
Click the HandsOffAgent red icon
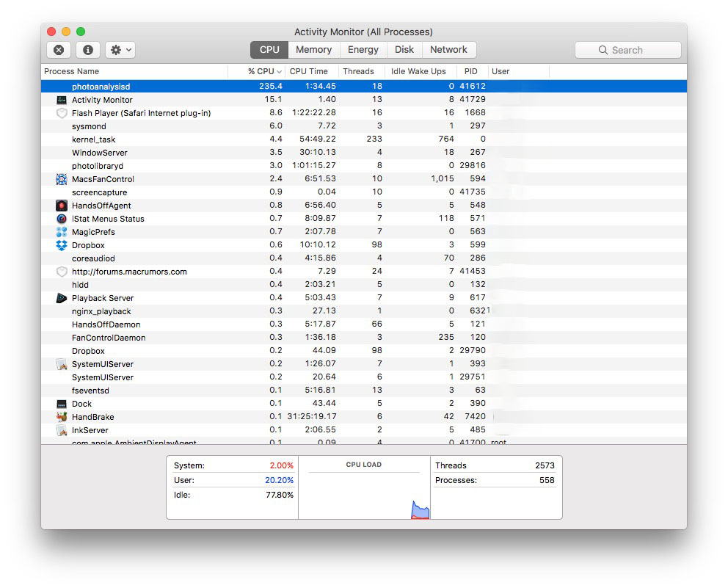click(x=62, y=206)
